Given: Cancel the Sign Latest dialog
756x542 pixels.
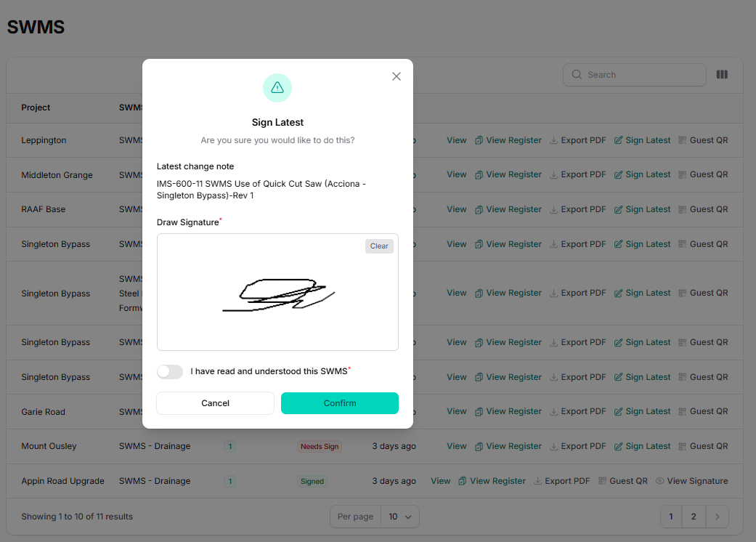Looking at the screenshot, I should tap(215, 403).
